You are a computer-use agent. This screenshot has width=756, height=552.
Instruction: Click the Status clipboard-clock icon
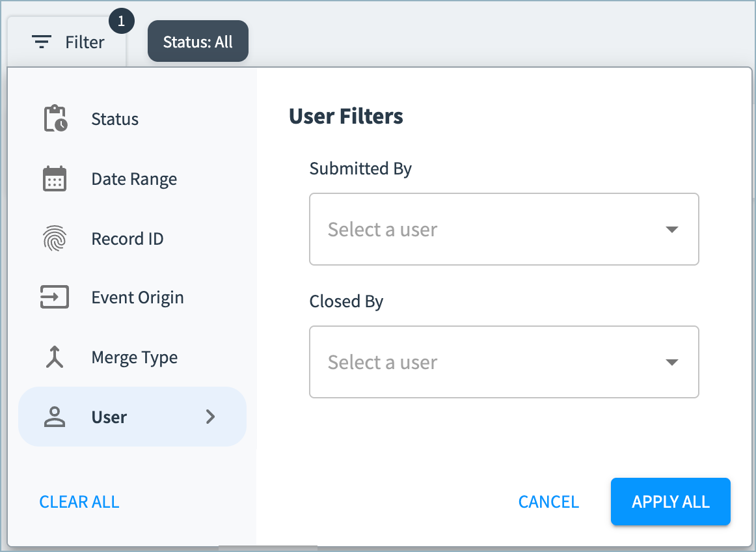[x=55, y=119]
